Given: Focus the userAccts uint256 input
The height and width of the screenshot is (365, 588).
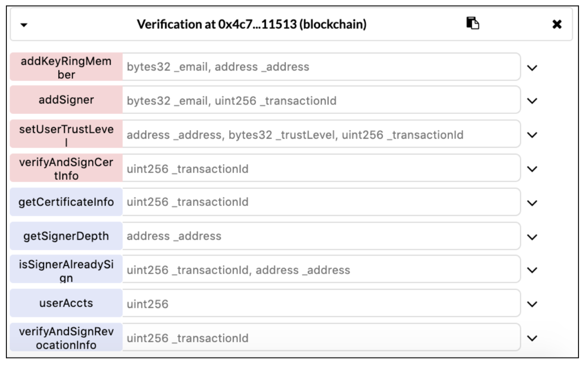Looking at the screenshot, I should point(321,304).
